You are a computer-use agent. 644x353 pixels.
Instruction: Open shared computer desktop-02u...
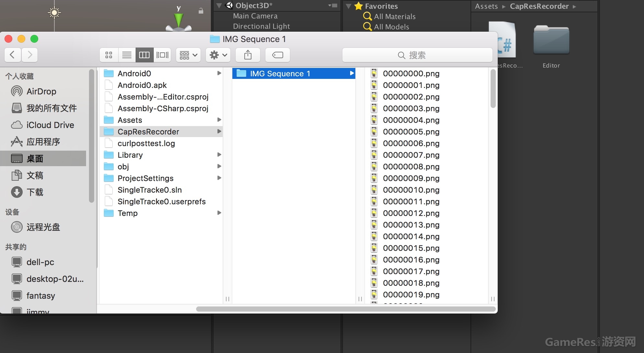coord(43,279)
